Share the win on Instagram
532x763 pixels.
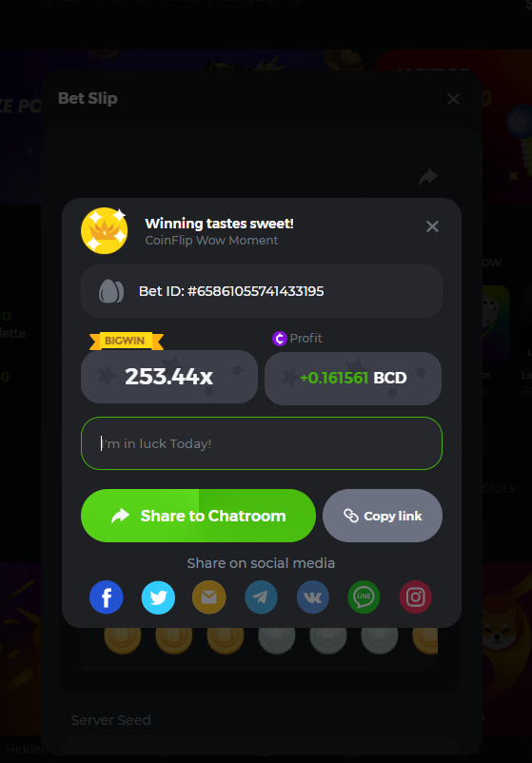coord(416,597)
